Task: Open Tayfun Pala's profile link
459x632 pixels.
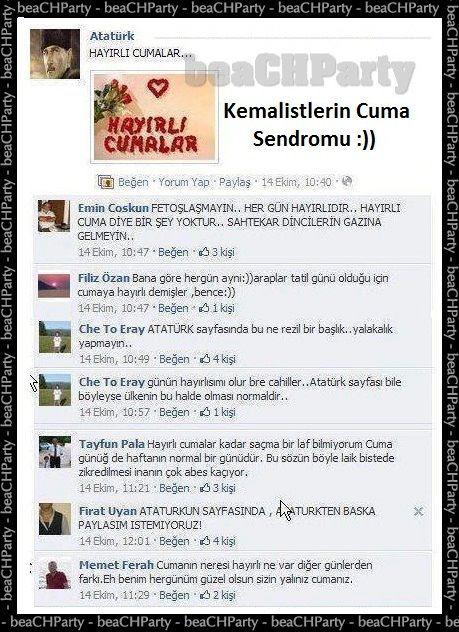Action: pos(112,444)
